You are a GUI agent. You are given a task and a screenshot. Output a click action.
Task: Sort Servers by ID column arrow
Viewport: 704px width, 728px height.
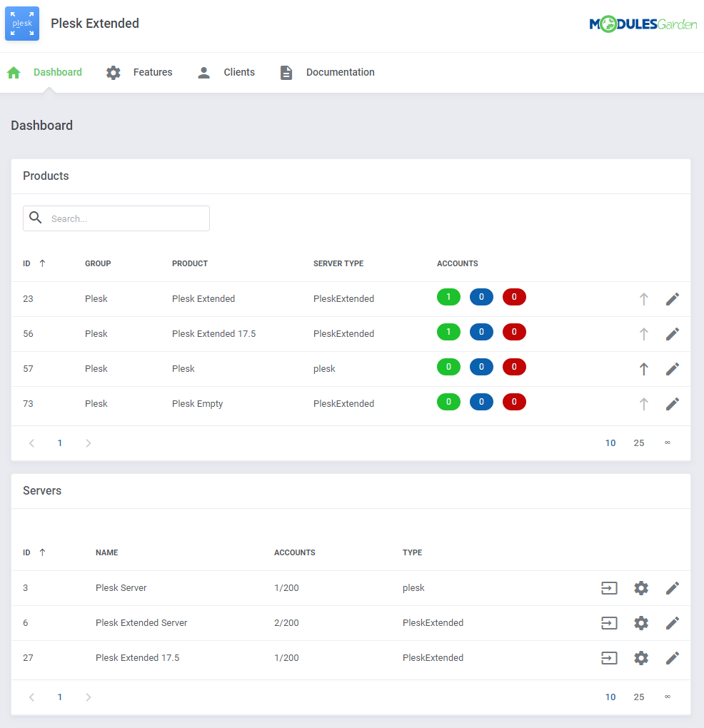[x=42, y=552]
